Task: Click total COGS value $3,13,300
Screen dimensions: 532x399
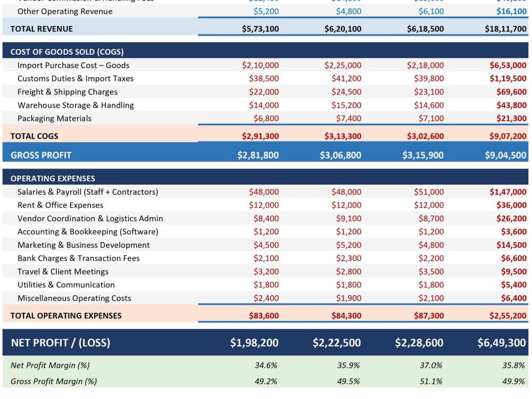Action: click(343, 136)
